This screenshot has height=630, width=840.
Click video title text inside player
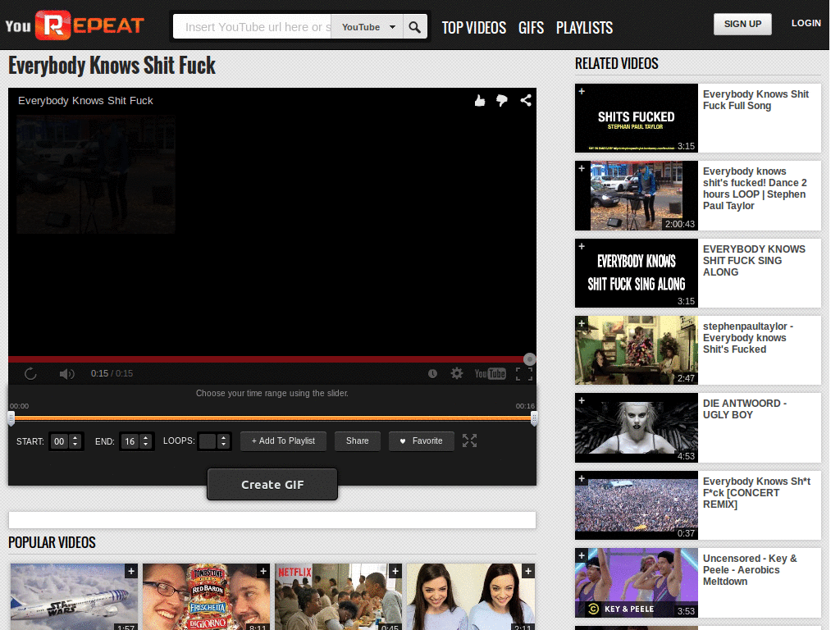pos(85,101)
